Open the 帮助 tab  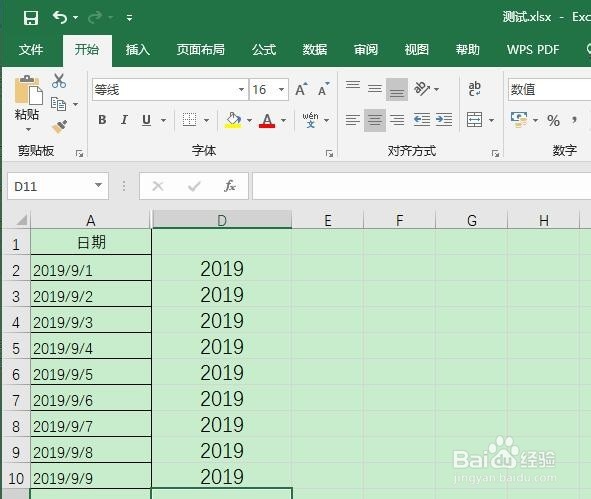point(467,49)
